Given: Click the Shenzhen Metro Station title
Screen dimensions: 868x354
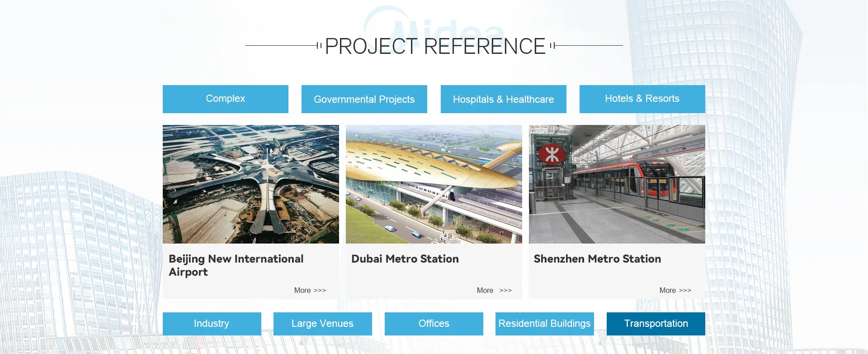Looking at the screenshot, I should pyautogui.click(x=597, y=259).
